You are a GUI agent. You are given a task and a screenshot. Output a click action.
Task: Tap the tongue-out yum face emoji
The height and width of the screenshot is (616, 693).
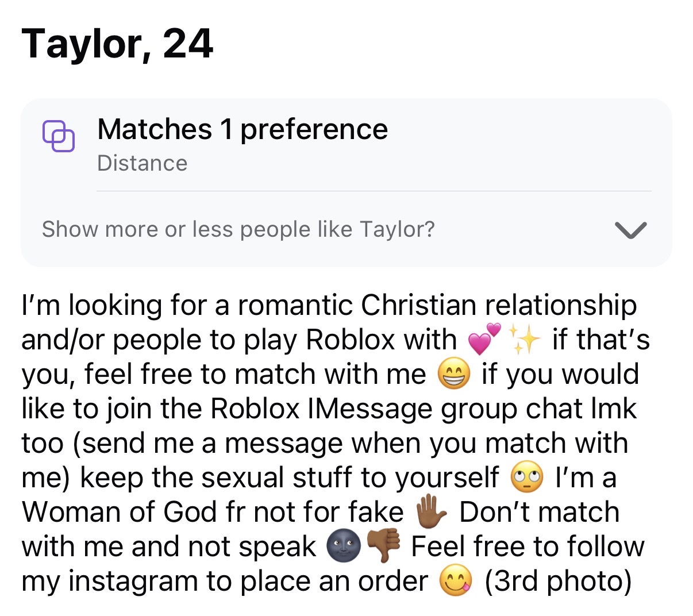pos(456,581)
